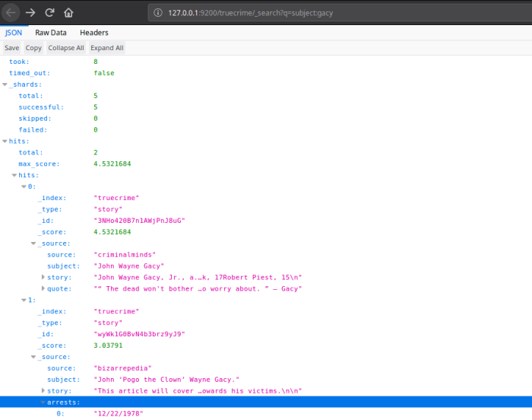The height and width of the screenshot is (420, 532).
Task: Expand All JSON nodes
Action: (107, 48)
